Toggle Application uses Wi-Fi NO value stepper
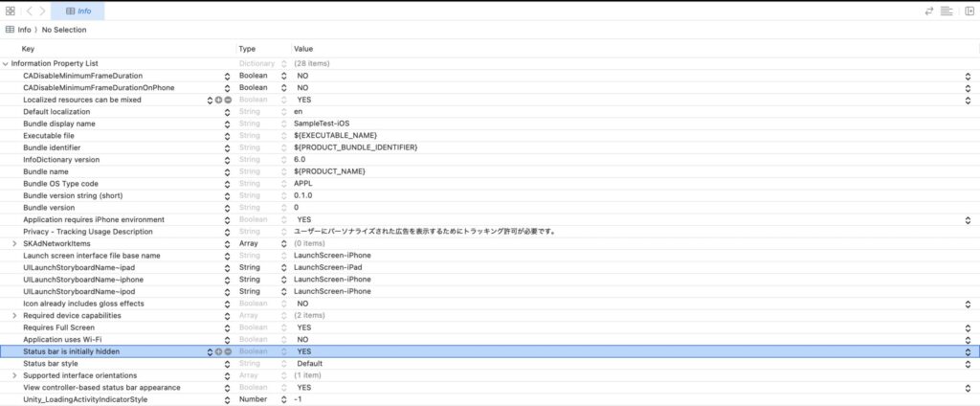The height and width of the screenshot is (406, 980). 970,340
